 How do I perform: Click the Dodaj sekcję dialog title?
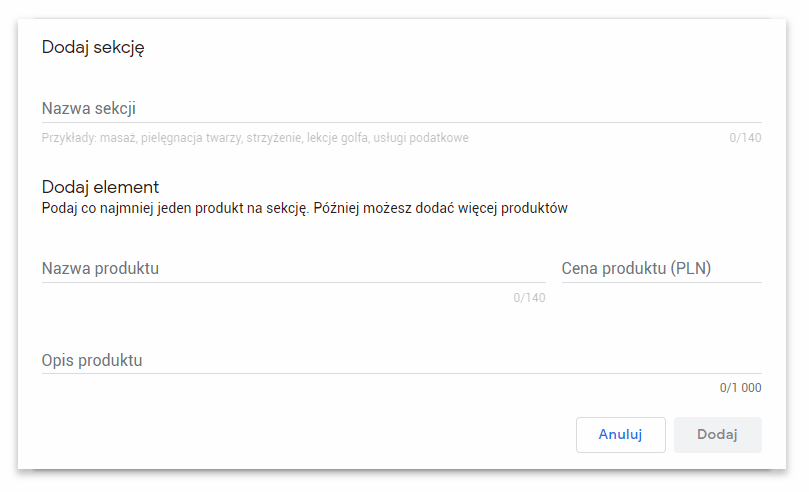(x=93, y=47)
